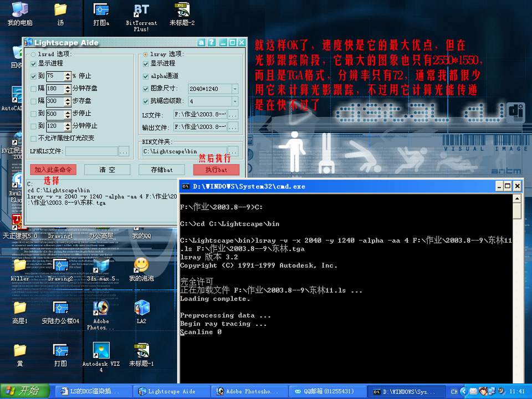Image resolution: width=532 pixels, height=399 pixels.
Task: Click the 存储bat button
Action: pyautogui.click(x=162, y=170)
